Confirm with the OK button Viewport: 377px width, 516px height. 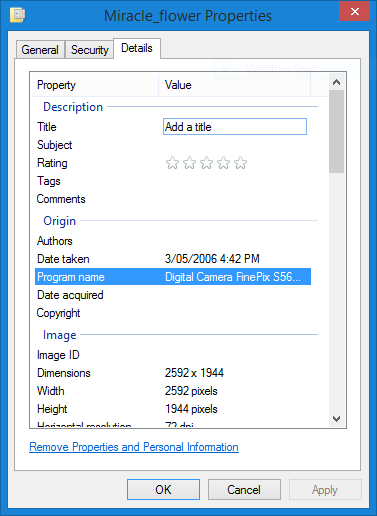point(163,490)
